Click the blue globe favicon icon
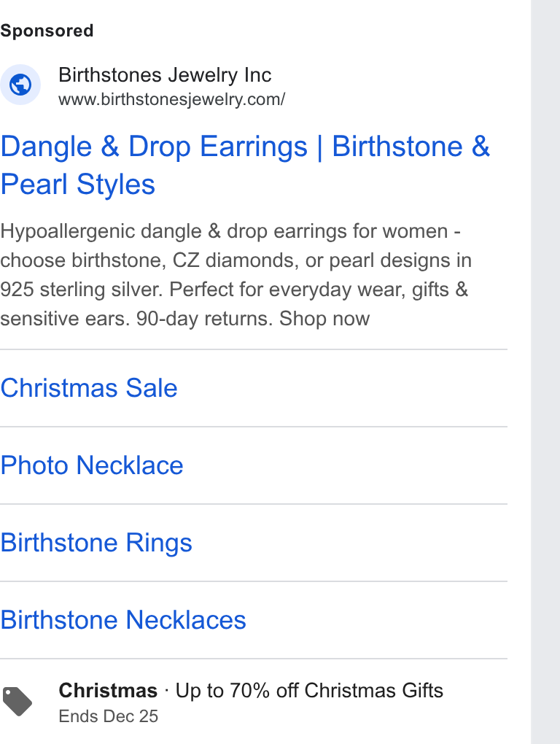Viewport: 560px width, 744px height. tap(20, 85)
